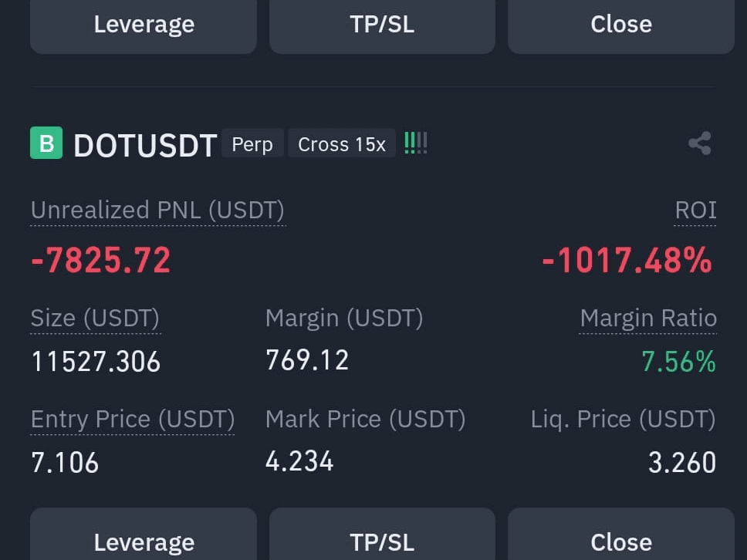The width and height of the screenshot is (747, 560).
Task: Open TP/SL for DOTUSDT position
Action: pyautogui.click(x=382, y=535)
